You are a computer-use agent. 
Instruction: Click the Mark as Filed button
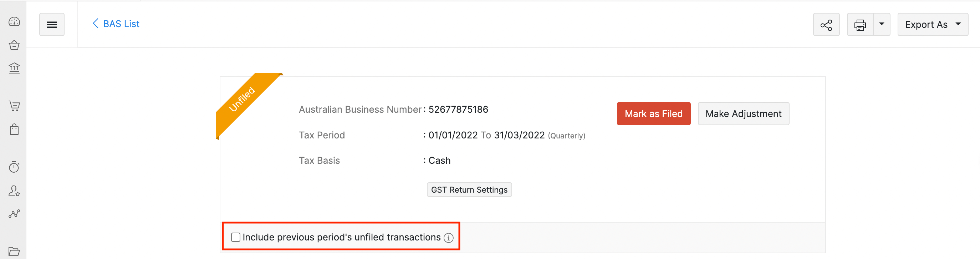click(x=653, y=114)
